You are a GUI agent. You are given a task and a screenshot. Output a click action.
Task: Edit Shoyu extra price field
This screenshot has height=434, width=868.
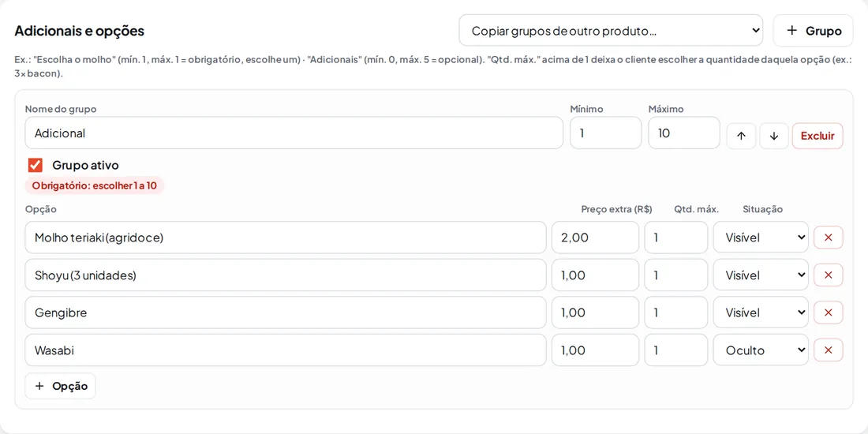click(x=595, y=275)
